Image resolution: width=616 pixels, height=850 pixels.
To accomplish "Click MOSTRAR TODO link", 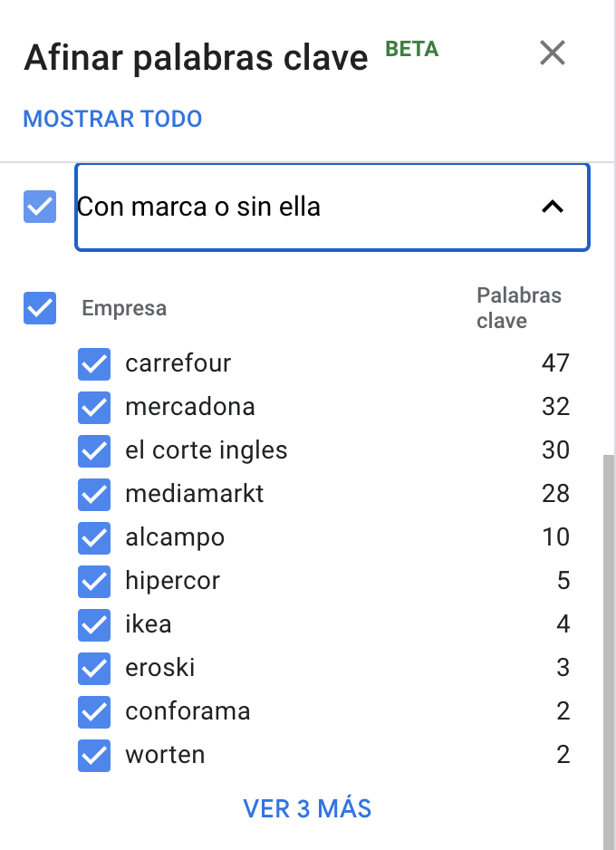I will tap(111, 118).
